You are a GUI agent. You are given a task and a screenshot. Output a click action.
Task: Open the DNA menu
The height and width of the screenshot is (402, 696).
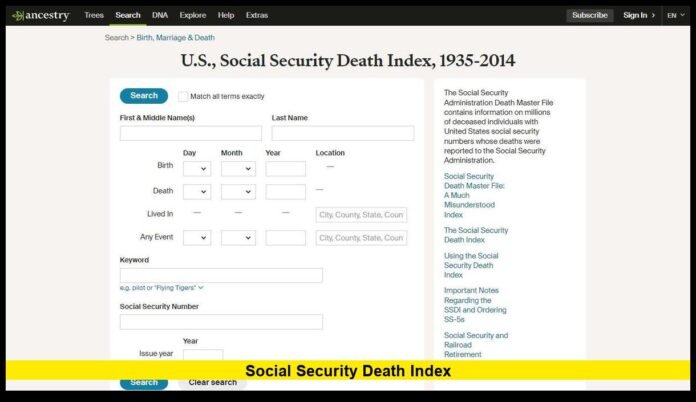160,15
